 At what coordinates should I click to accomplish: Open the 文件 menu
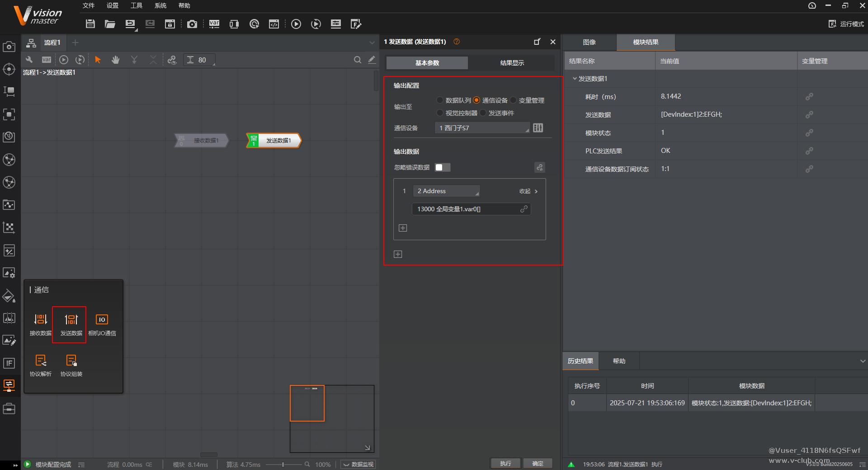point(89,5)
